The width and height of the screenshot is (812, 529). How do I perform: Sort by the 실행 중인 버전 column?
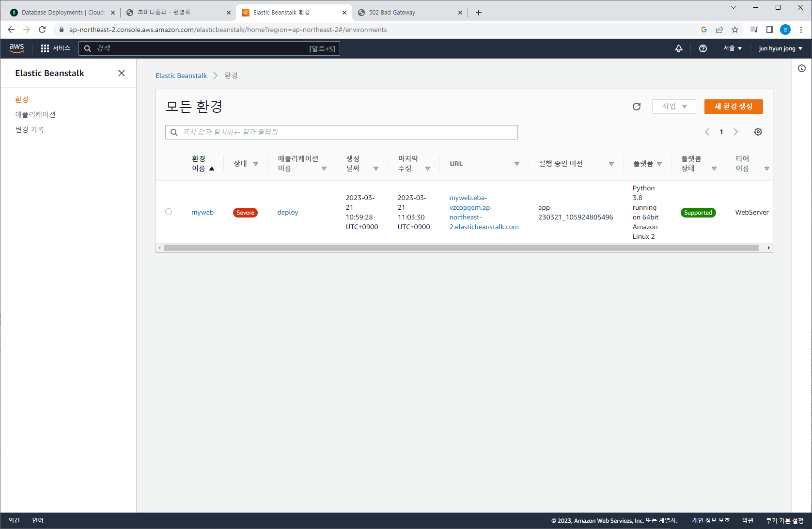611,164
